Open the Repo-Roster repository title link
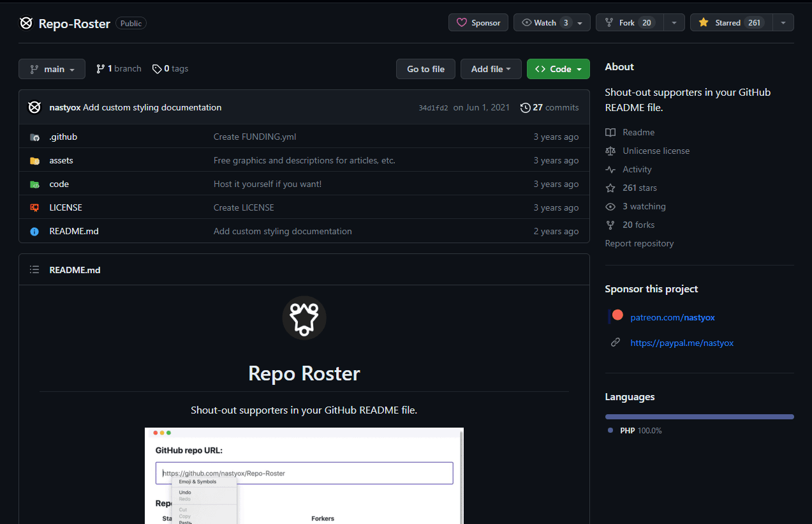The width and height of the screenshot is (812, 524). pos(75,23)
